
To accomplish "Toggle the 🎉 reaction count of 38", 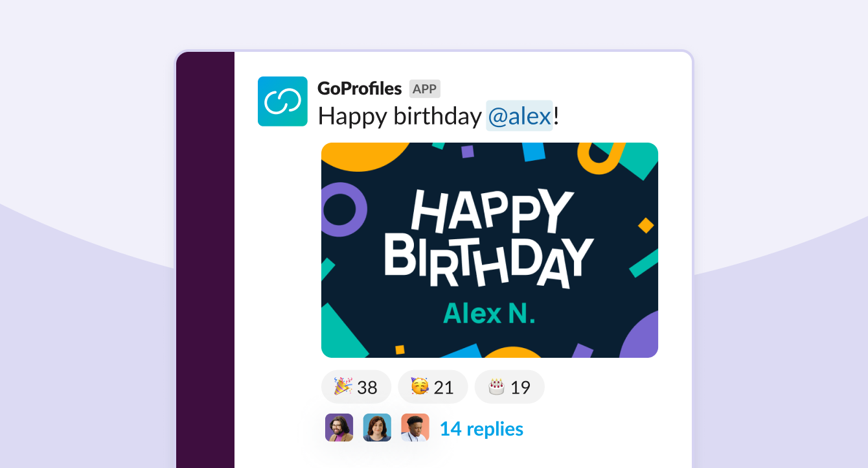I will click(356, 386).
